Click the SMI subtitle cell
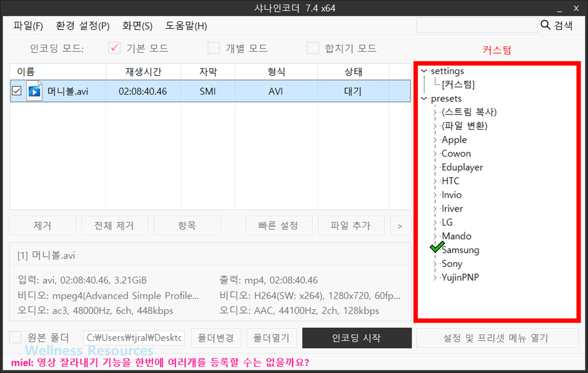This screenshot has height=373, width=588. [208, 91]
